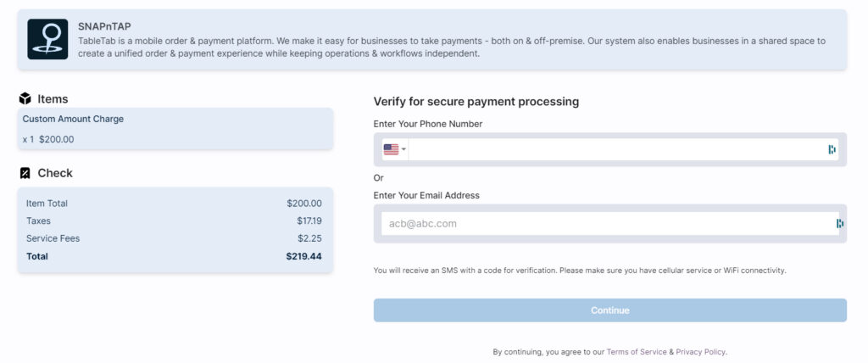Click the Taxes amount of $17.19
The height and width of the screenshot is (363, 868).
tap(309, 221)
